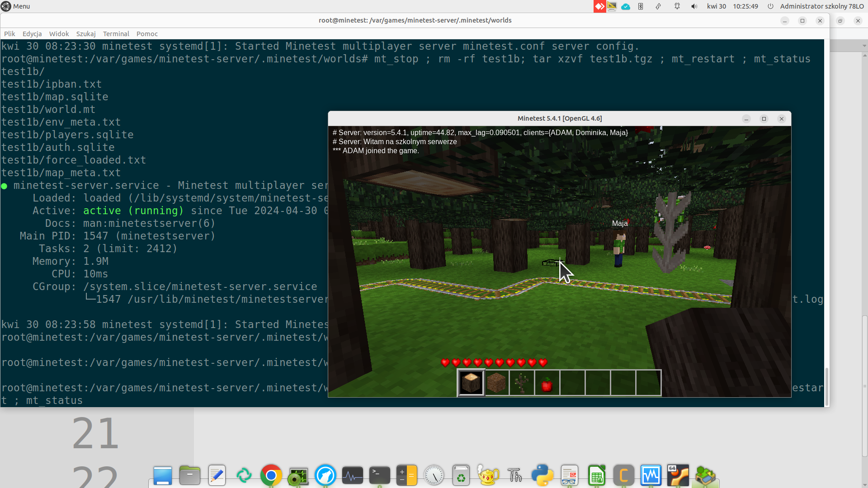
Task: Click 'active (running)' status text
Action: [x=133, y=211]
